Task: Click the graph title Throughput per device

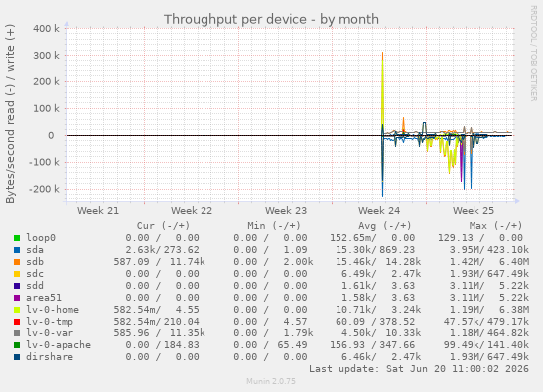Action: point(271,20)
